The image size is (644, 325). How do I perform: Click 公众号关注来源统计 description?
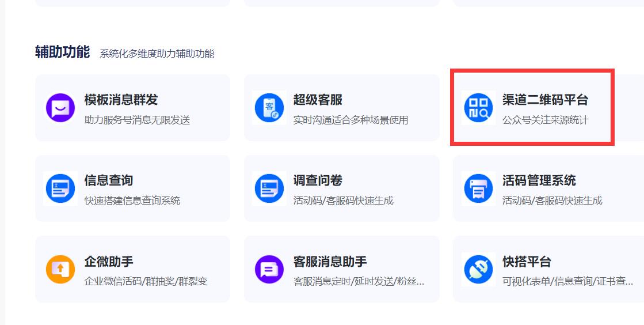pyautogui.click(x=546, y=120)
